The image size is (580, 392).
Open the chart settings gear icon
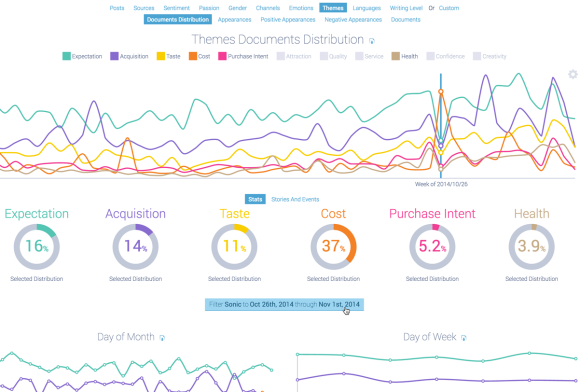click(x=573, y=74)
